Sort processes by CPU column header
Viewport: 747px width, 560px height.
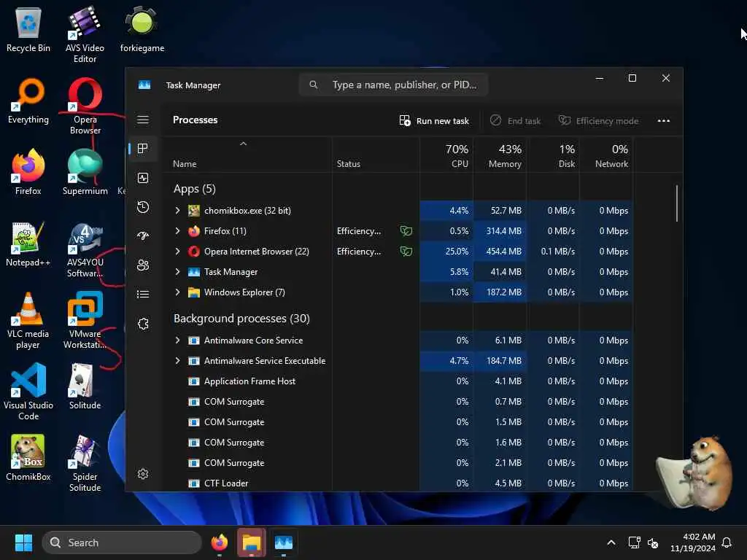pyautogui.click(x=447, y=156)
